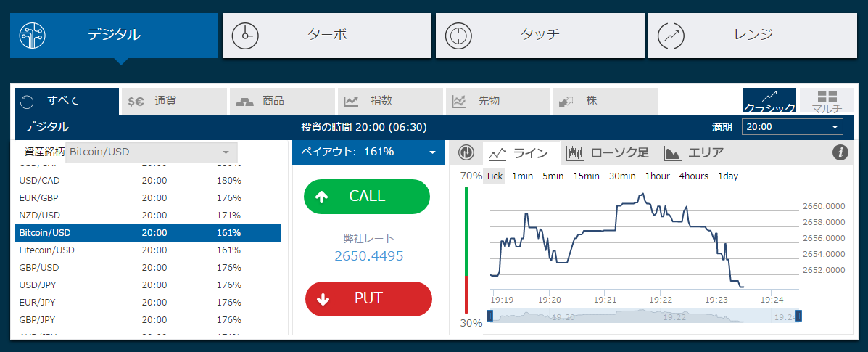The image size is (868, 352).
Task: Select GBP/JPY in asset list
Action: coord(148,320)
